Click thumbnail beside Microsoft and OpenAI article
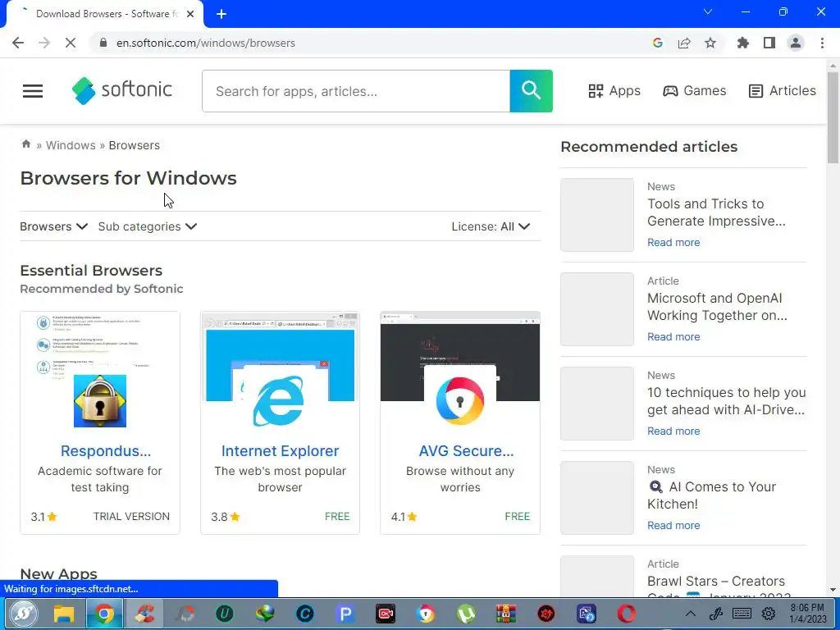This screenshot has width=840, height=630. [597, 309]
